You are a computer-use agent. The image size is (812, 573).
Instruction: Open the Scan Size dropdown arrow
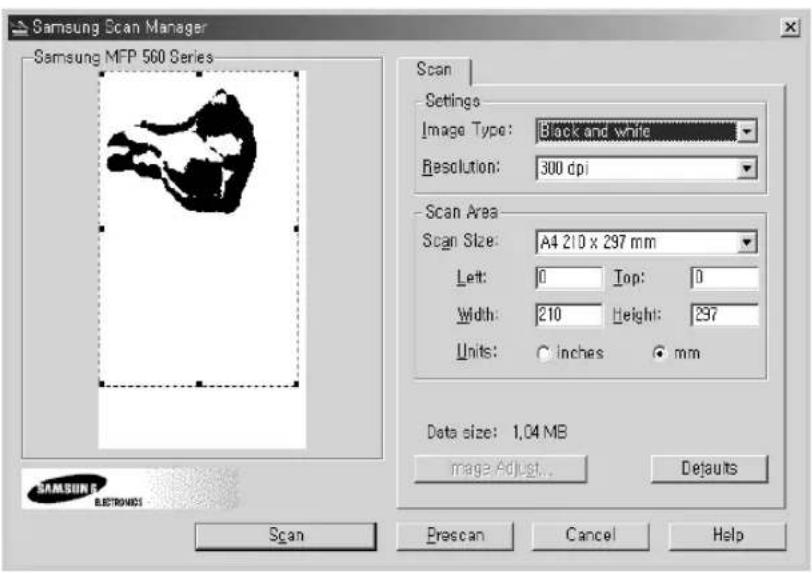coord(746,242)
